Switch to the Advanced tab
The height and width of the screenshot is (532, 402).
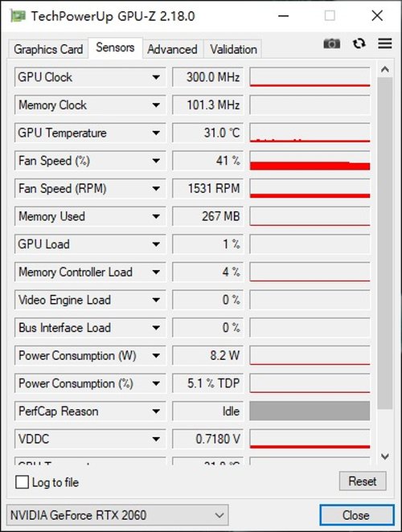173,50
